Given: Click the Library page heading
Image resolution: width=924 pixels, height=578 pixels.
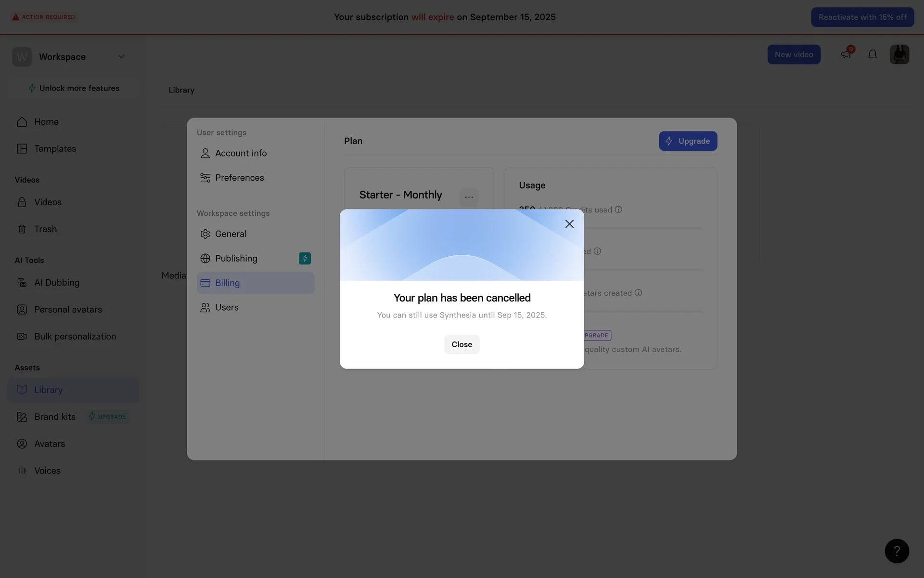Looking at the screenshot, I should pyautogui.click(x=181, y=90).
